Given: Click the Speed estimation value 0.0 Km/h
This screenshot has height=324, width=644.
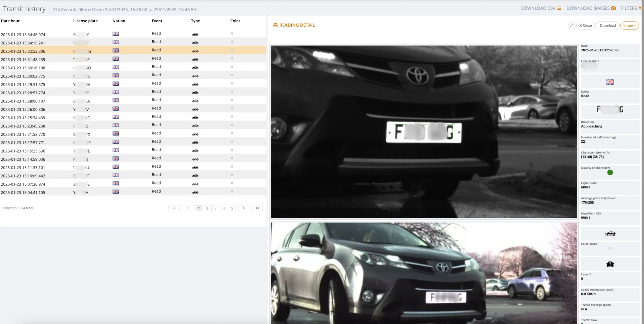Looking at the screenshot, I should tap(588, 294).
